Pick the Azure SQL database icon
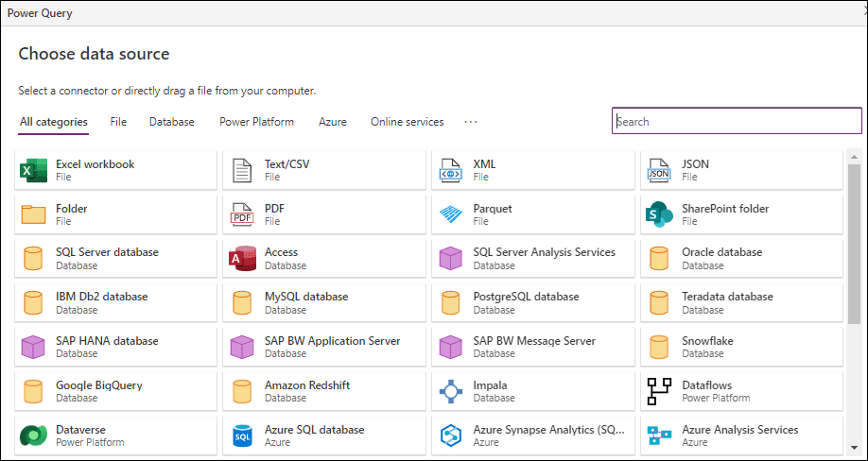Screen dimensions: 868x461 coord(242,435)
